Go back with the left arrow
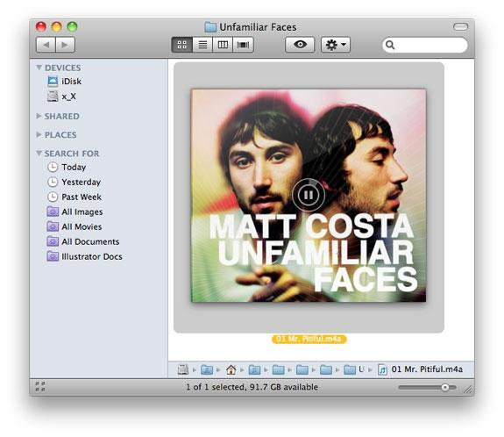This screenshot has width=504, height=437. [46, 45]
